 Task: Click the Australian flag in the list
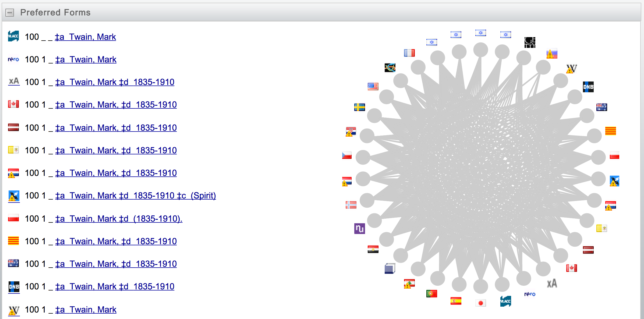(x=13, y=263)
